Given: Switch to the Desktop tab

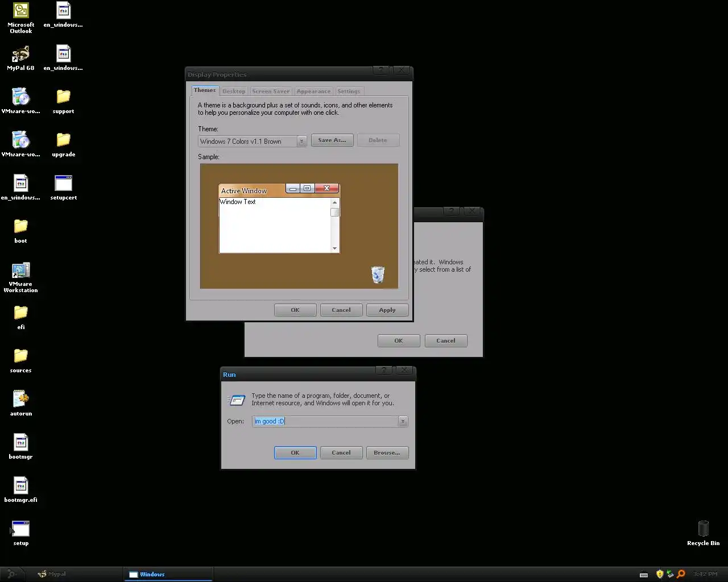Looking at the screenshot, I should click(x=234, y=91).
